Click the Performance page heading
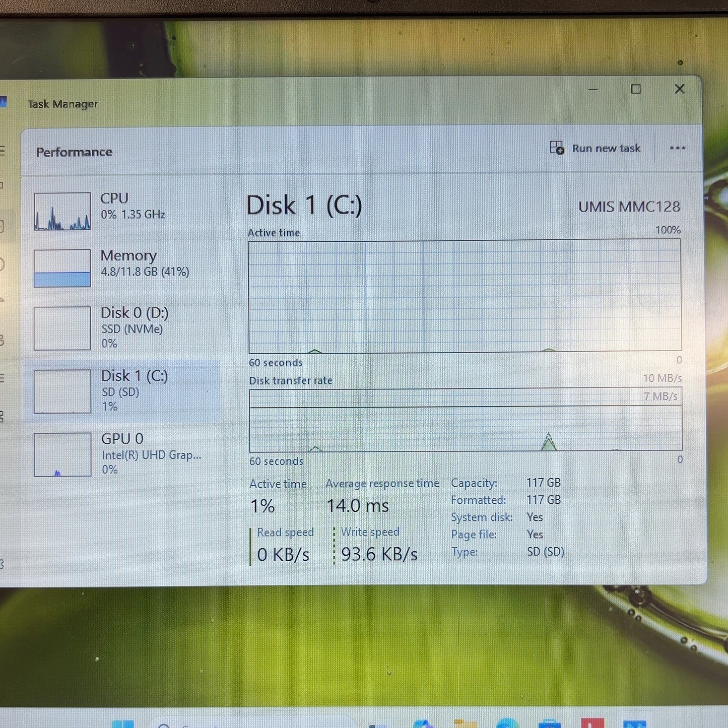Viewport: 728px width, 728px height. [x=74, y=152]
